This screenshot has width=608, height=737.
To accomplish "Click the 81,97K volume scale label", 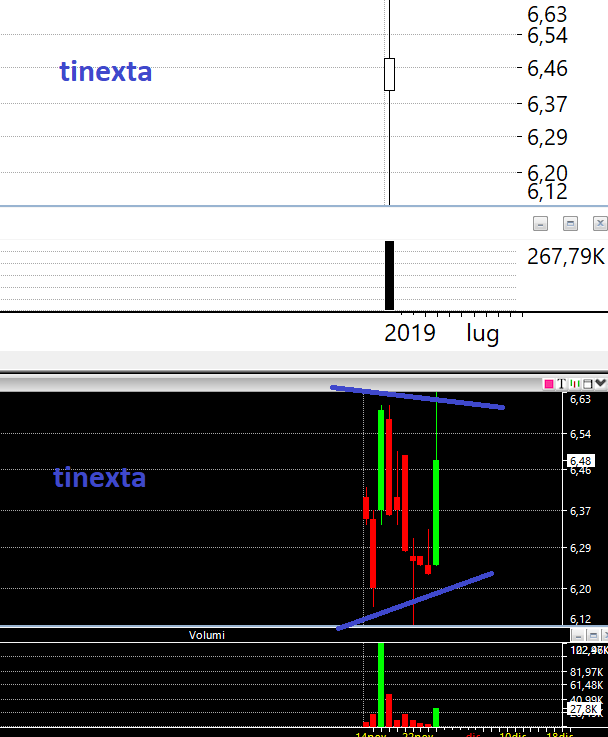I will (586, 672).
